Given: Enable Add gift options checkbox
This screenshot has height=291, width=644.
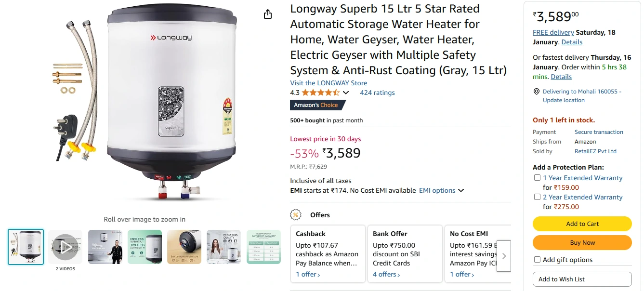Looking at the screenshot, I should [x=537, y=260].
